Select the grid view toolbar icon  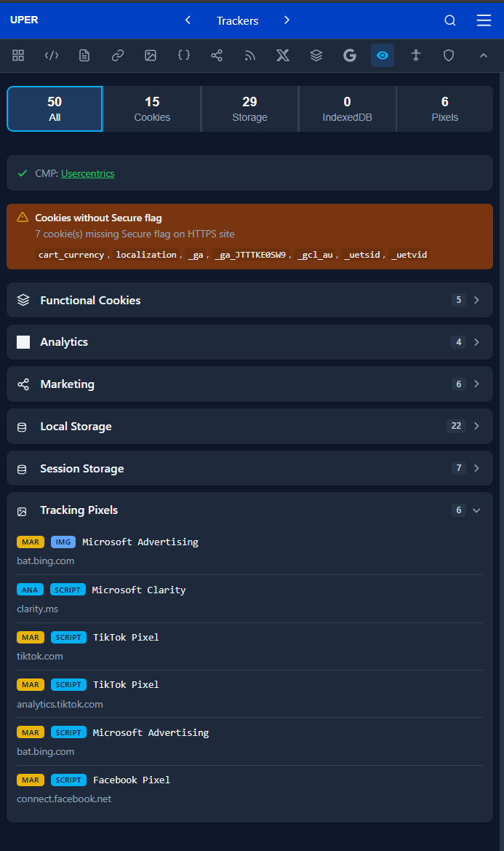pos(18,55)
